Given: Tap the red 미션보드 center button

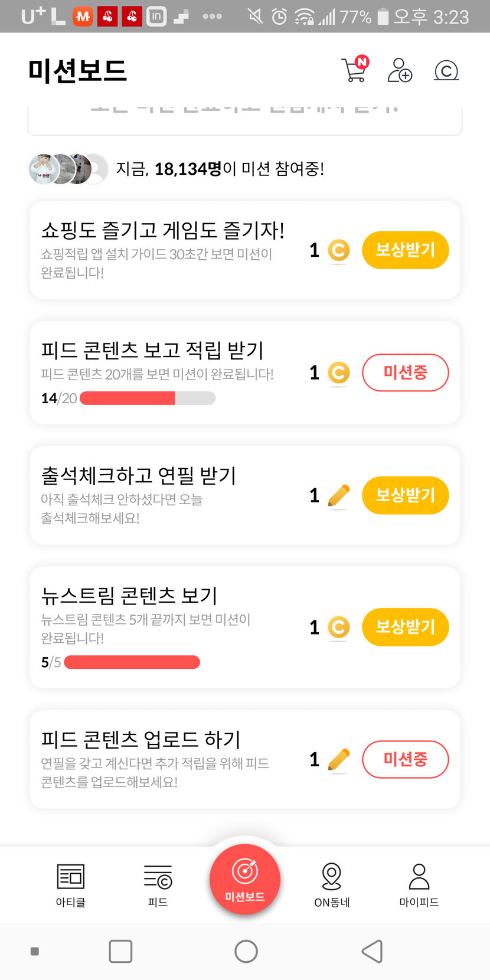Looking at the screenshot, I should pos(244,880).
